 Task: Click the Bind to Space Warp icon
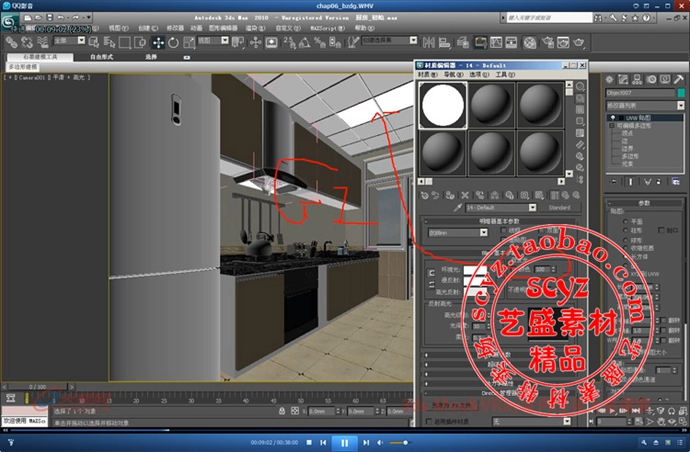pos(42,42)
